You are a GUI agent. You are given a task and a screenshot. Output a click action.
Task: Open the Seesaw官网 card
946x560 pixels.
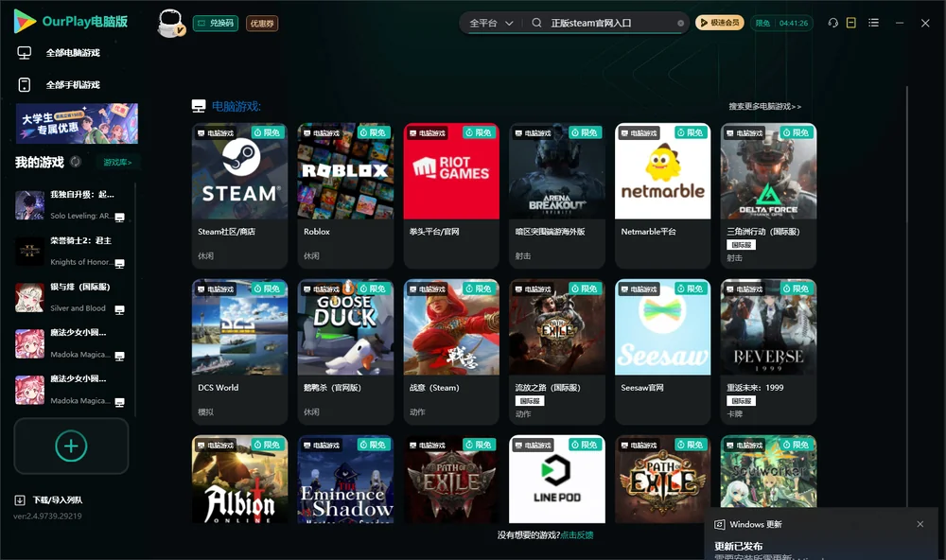662,352
